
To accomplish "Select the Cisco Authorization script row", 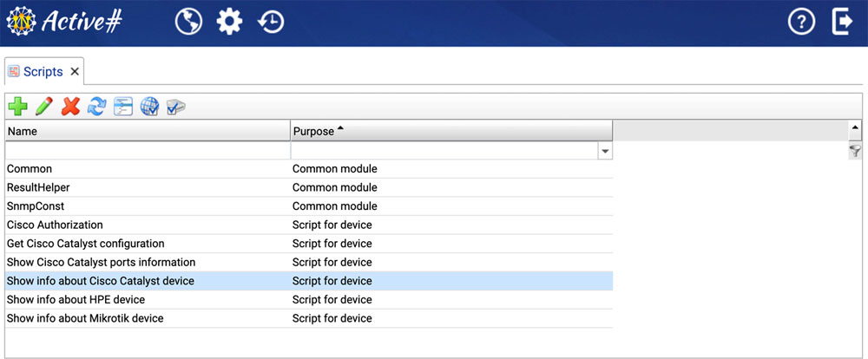I will pyautogui.click(x=55, y=225).
